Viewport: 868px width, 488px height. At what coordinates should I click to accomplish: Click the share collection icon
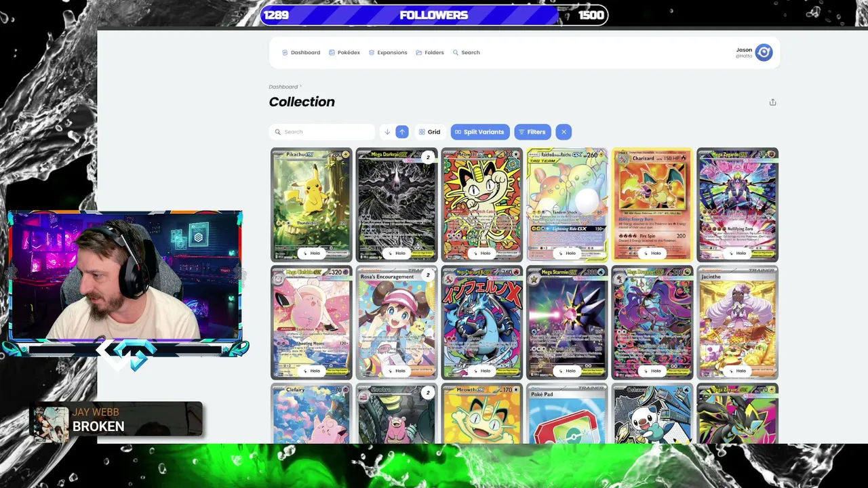point(772,102)
